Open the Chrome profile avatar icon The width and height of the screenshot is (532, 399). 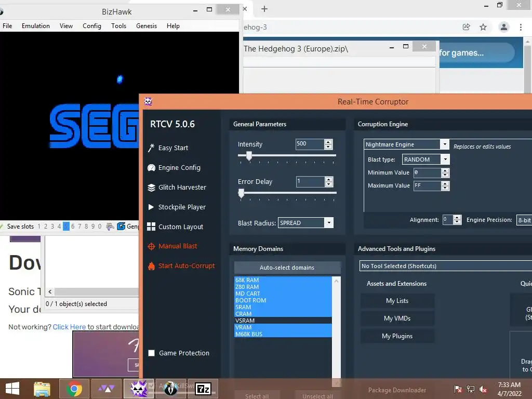[504, 27]
